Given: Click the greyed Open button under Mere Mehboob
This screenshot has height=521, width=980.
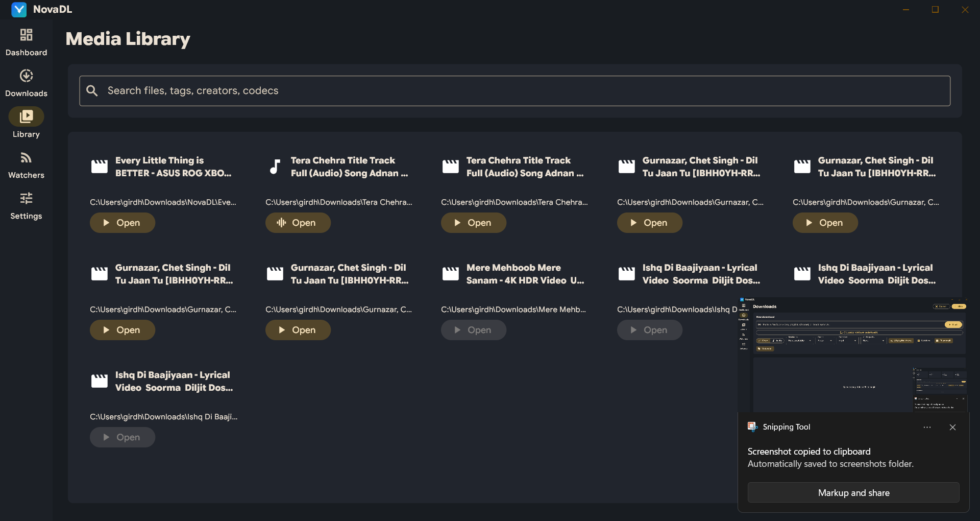Looking at the screenshot, I should click(x=474, y=330).
